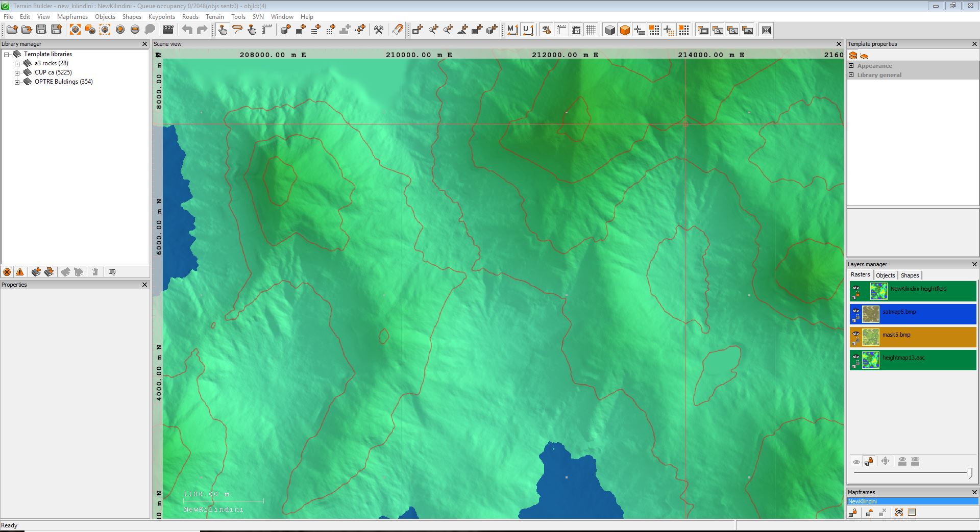Click the redo arrow icon
This screenshot has width=980, height=532.
coord(202,30)
